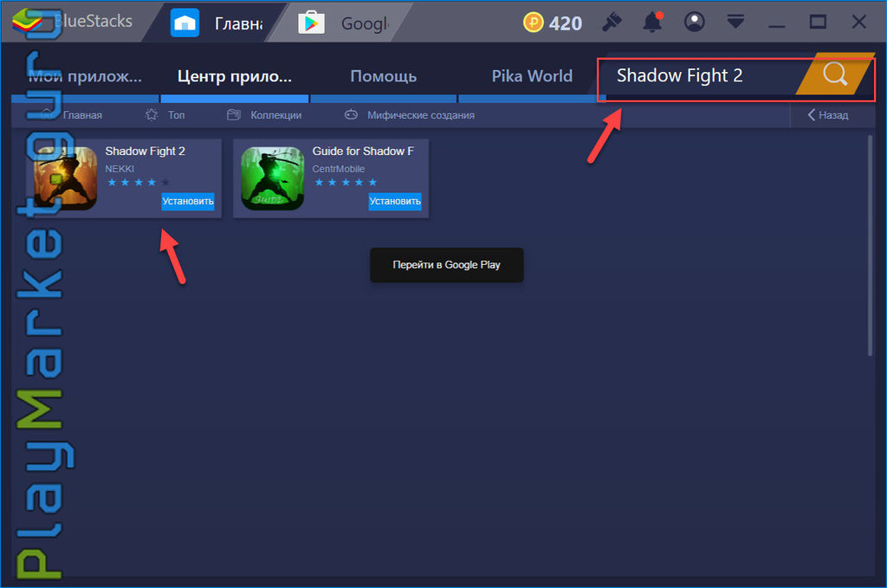Switch to the Мои приложения tab

coord(85,76)
